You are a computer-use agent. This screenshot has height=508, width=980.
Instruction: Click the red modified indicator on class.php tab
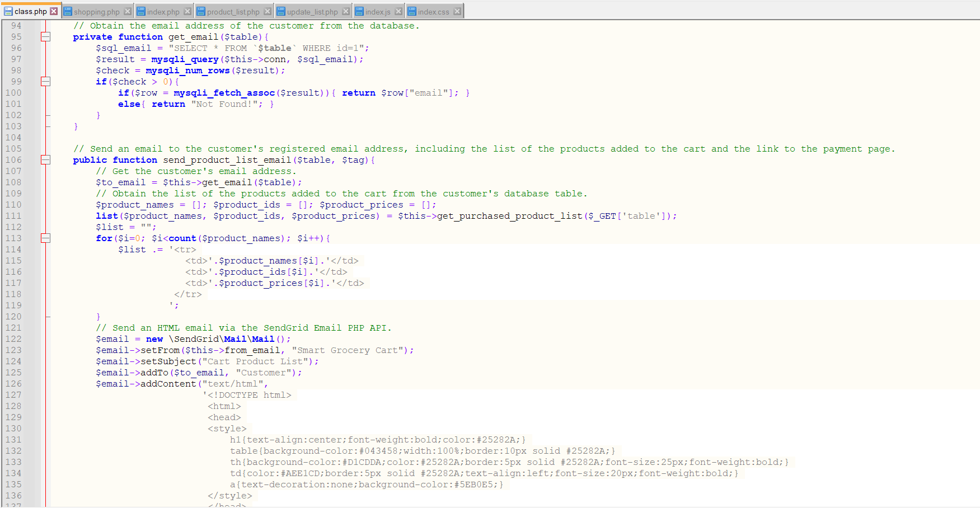[x=54, y=10]
